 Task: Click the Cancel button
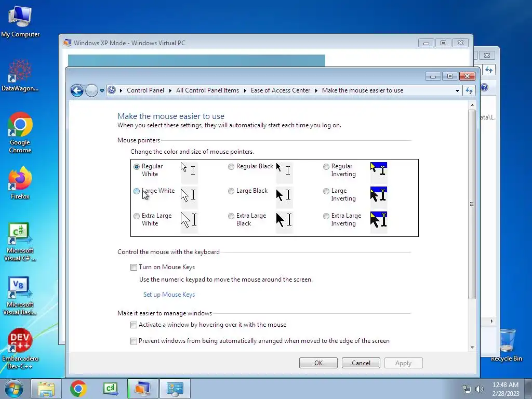point(361,363)
